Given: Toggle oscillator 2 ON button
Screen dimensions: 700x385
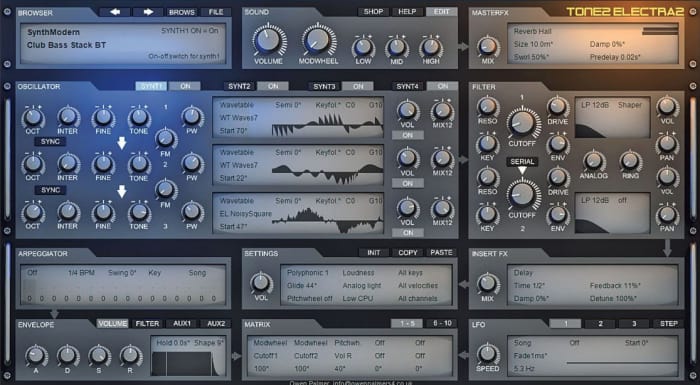Looking at the screenshot, I should pos(408,183).
